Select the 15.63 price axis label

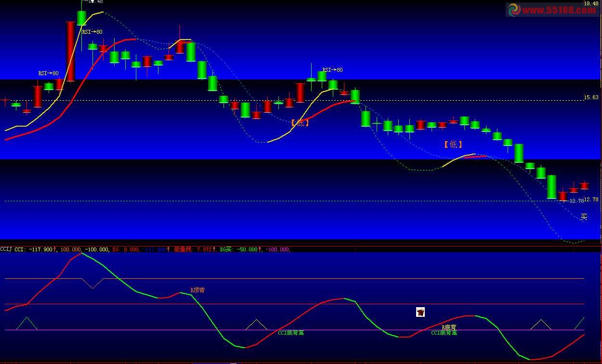pyautogui.click(x=591, y=97)
